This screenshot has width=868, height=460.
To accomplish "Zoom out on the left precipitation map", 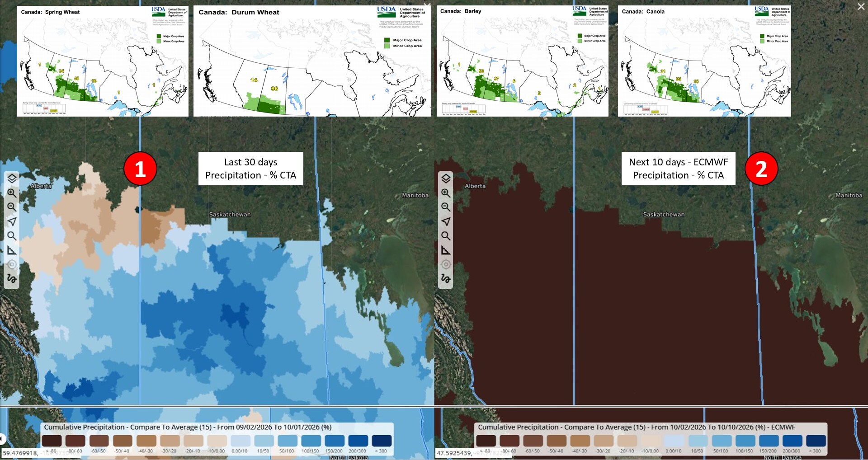I will tap(12, 207).
